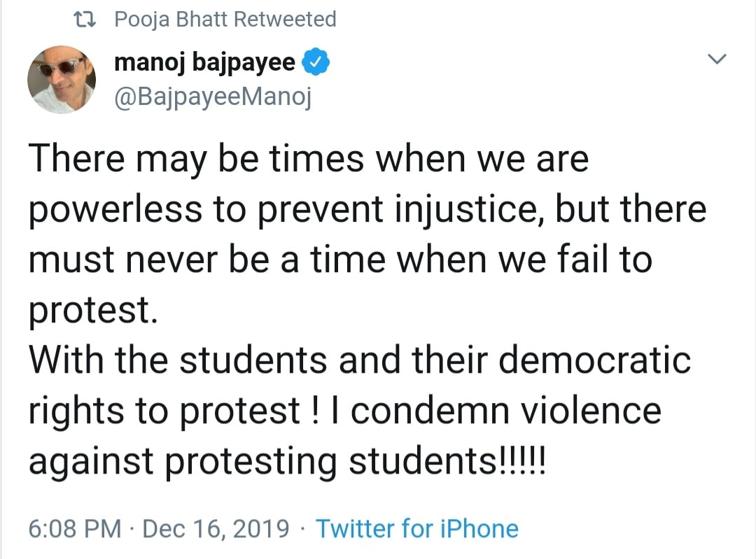The height and width of the screenshot is (559, 756).
Task: Open manoj bajpayee's profile picture
Action: [61, 80]
